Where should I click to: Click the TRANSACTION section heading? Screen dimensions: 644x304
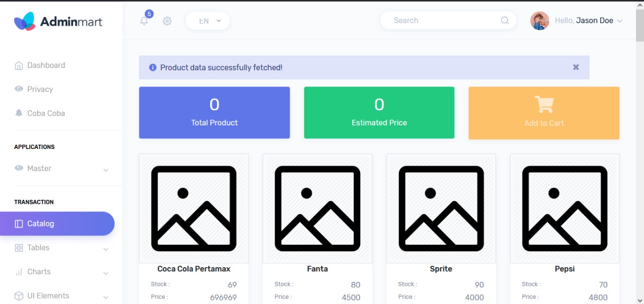click(34, 202)
